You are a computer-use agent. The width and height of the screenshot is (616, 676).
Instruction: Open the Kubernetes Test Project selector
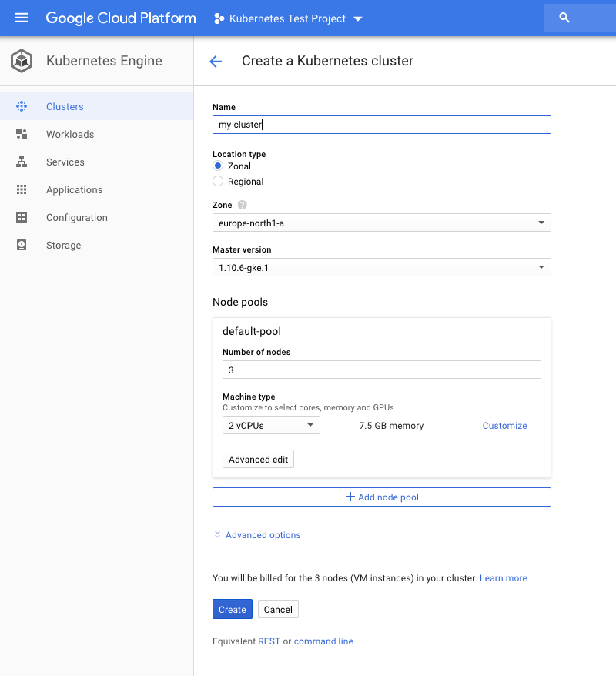click(x=287, y=18)
